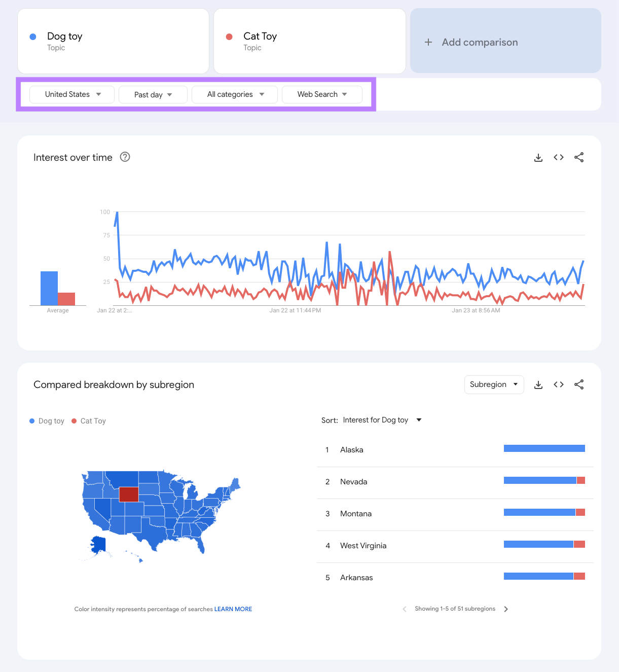The height and width of the screenshot is (672, 619).
Task: Click the highlighted Wyoming region on the map
Action: (x=129, y=494)
